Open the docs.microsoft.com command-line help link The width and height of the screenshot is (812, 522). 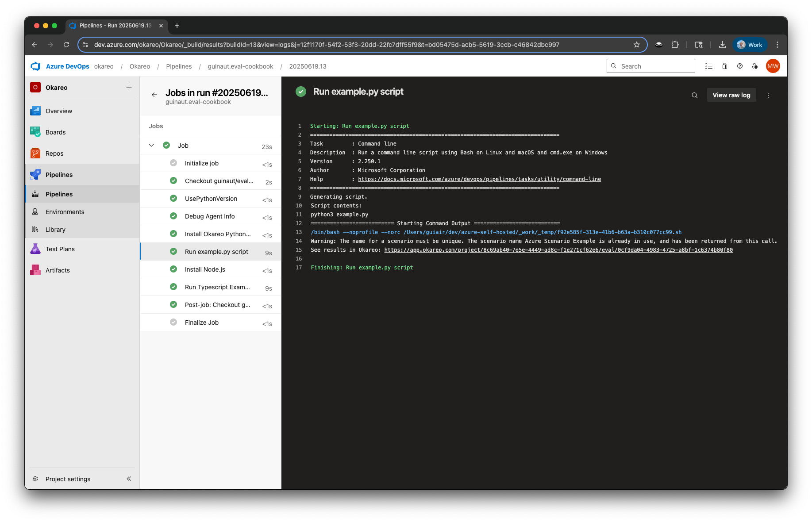click(479, 179)
